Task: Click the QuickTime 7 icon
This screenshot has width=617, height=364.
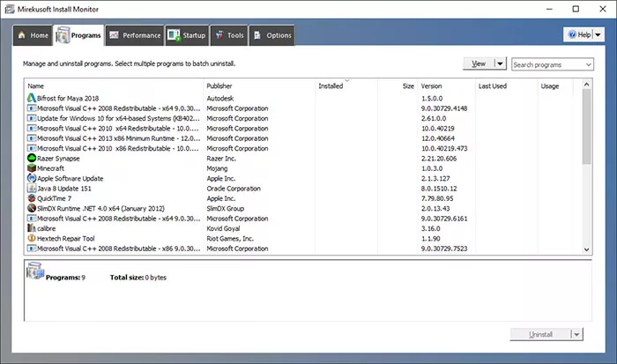Action: pyautogui.click(x=32, y=198)
